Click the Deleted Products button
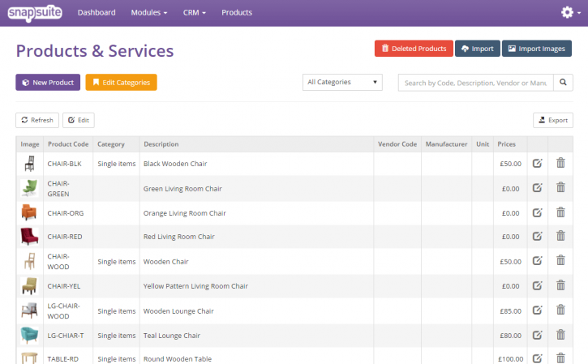 (414, 49)
